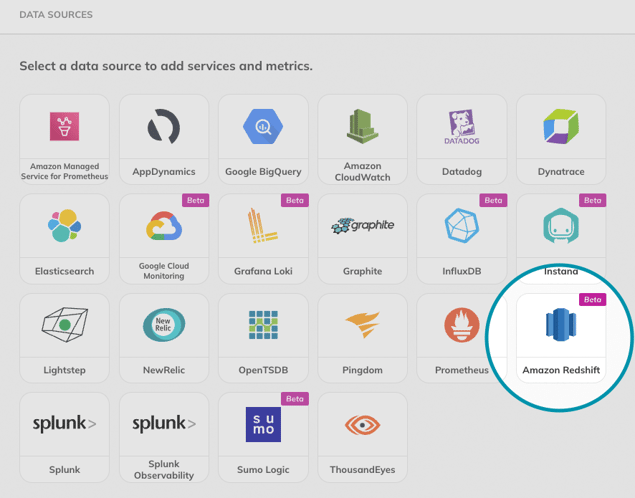Click the OpenTSDB grid icon

(263, 325)
